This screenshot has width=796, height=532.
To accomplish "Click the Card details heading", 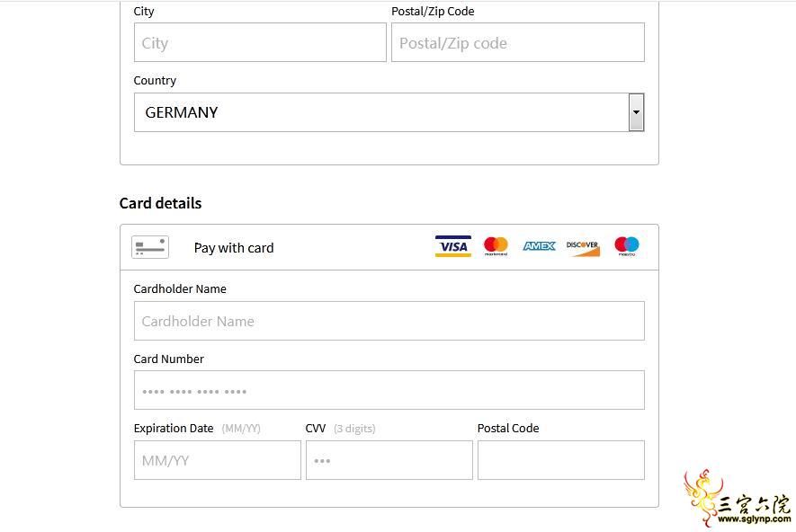I will [x=160, y=203].
